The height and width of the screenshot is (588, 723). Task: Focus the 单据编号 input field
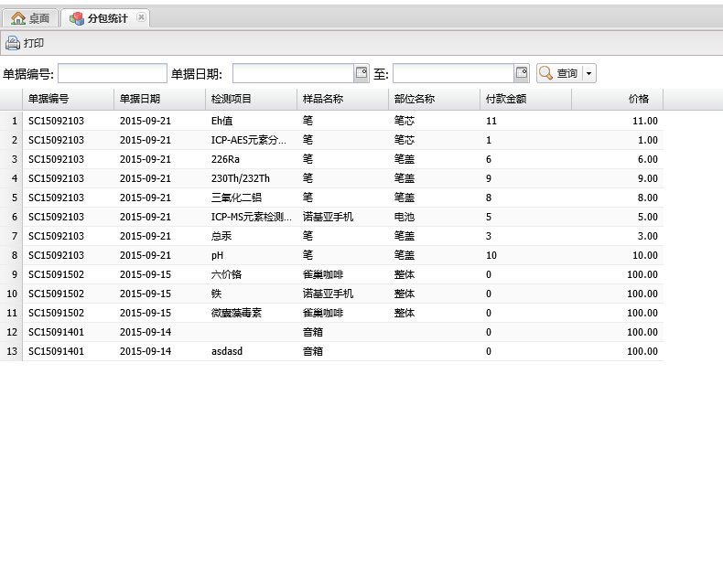[x=112, y=73]
